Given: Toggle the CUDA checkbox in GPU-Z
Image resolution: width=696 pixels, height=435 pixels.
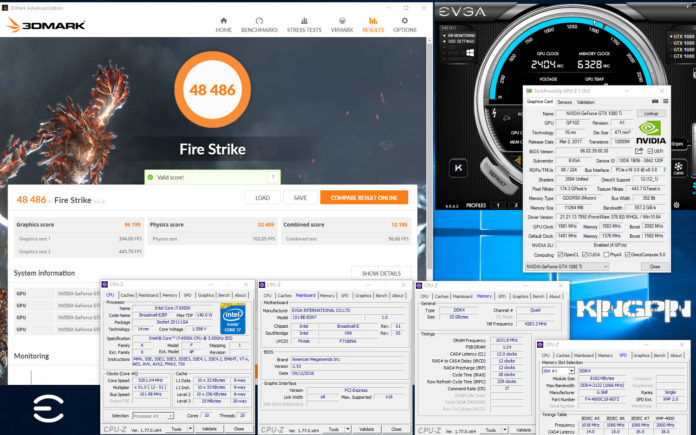Looking at the screenshot, I should tap(585, 255).
